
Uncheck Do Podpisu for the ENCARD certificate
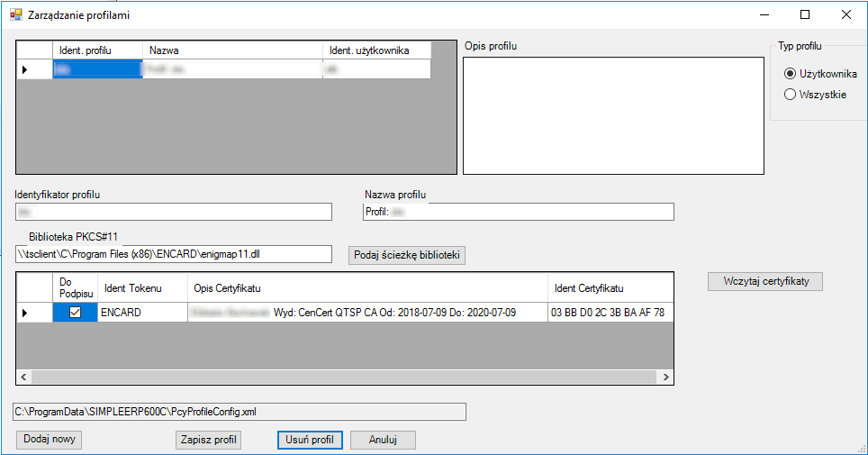[x=76, y=313]
